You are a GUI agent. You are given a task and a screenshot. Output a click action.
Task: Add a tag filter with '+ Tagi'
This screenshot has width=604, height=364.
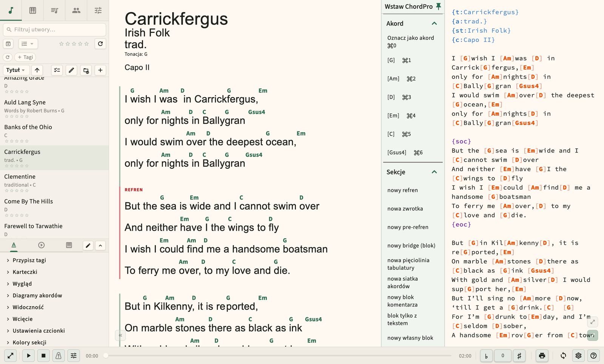point(25,57)
